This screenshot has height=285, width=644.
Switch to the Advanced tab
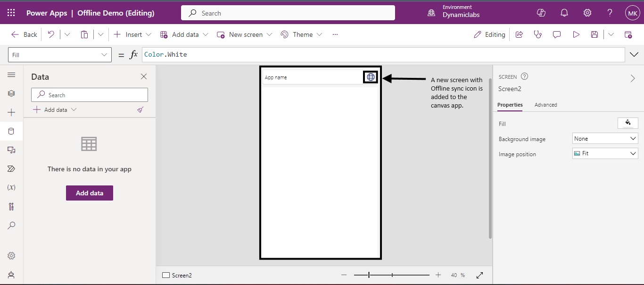click(x=545, y=105)
